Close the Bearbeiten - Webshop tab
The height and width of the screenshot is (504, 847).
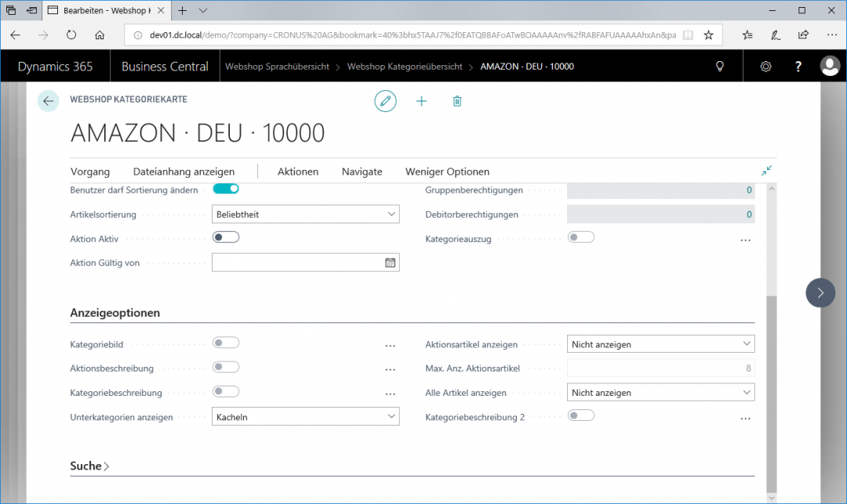coord(161,10)
